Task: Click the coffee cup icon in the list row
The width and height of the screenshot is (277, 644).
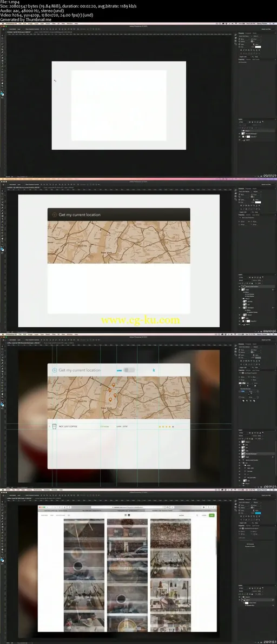Action: point(54,426)
